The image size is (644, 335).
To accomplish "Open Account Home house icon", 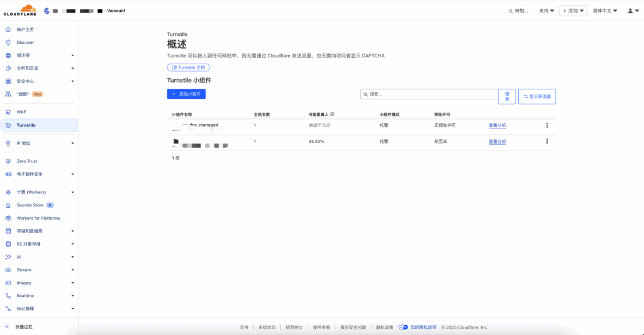I will pyautogui.click(x=8, y=30).
